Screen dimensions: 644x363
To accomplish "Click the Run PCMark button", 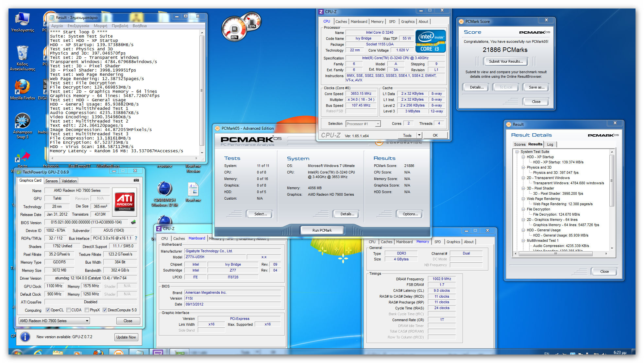I will (x=322, y=230).
